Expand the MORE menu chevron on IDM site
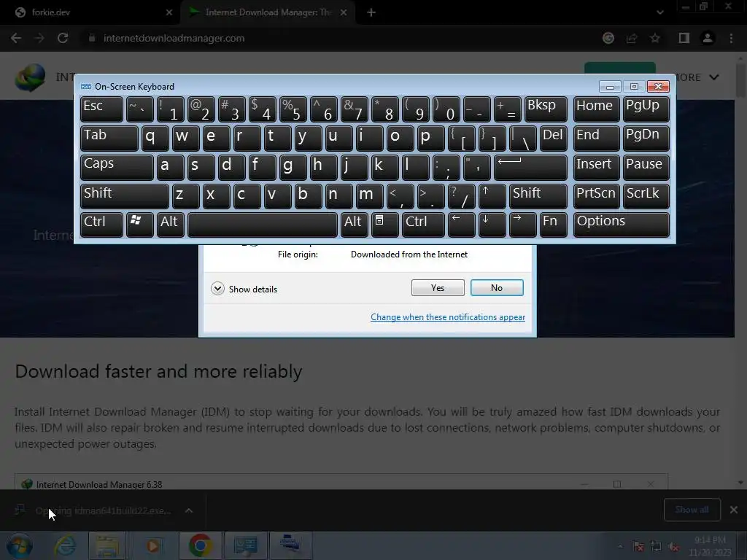Viewport: 747px width, 560px height. pyautogui.click(x=713, y=77)
